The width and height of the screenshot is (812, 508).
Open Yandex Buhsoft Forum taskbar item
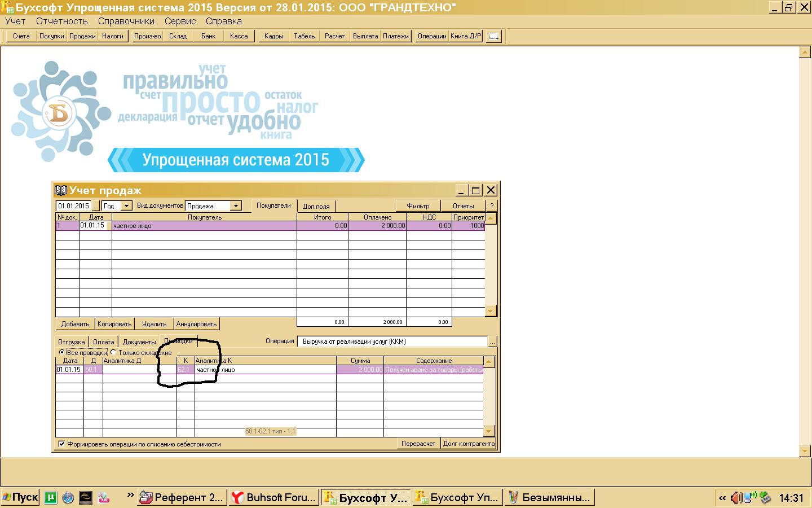[x=274, y=497]
